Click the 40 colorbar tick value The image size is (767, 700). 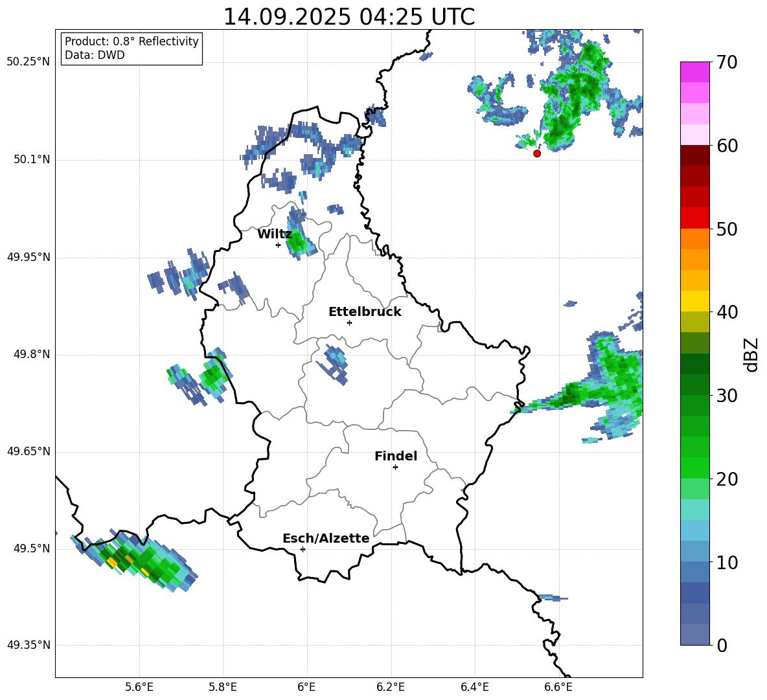click(x=727, y=312)
